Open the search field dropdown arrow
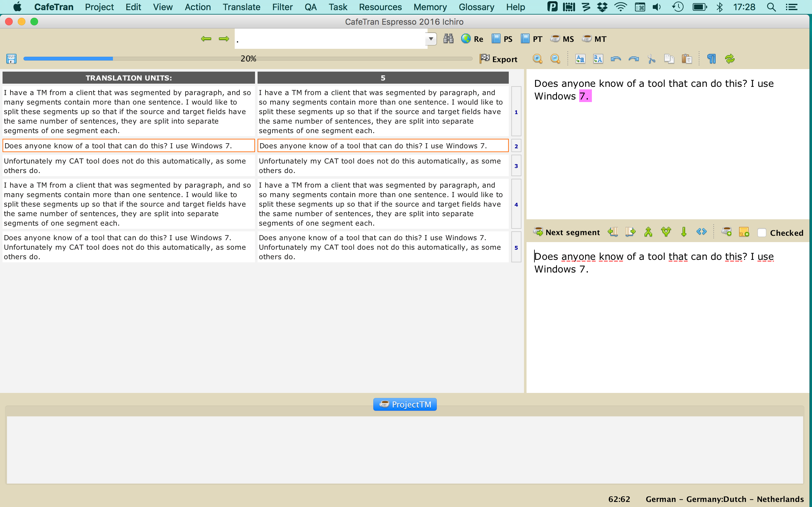 click(x=431, y=39)
